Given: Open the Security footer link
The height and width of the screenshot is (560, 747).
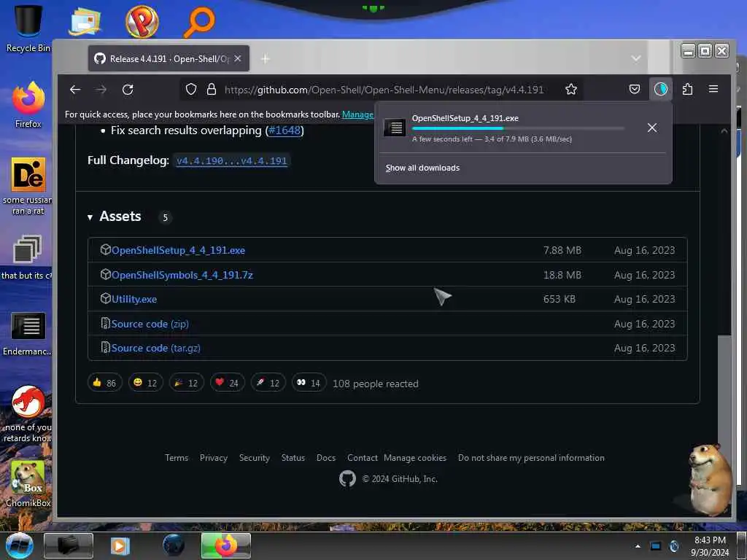Looking at the screenshot, I should 255,458.
